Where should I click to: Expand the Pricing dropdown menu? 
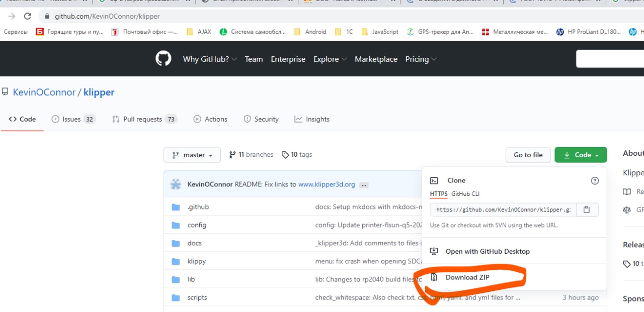(421, 59)
